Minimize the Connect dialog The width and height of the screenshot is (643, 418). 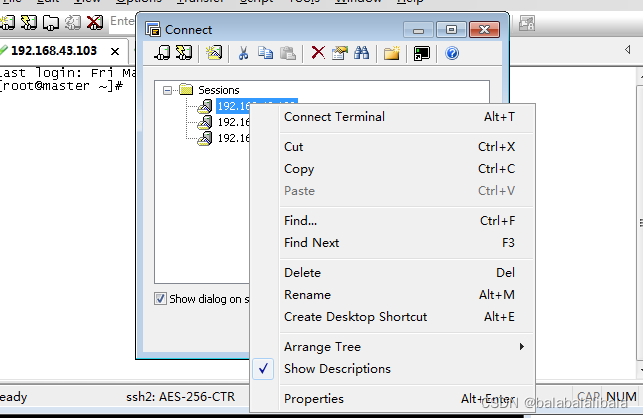coord(418,30)
